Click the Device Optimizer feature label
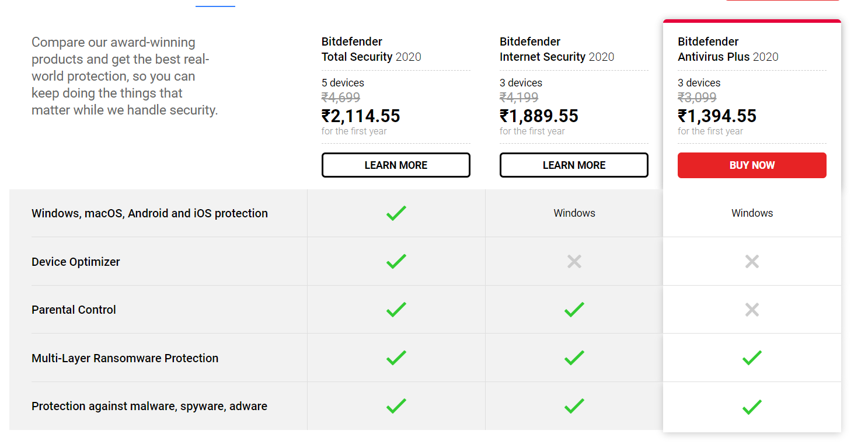The width and height of the screenshot is (868, 444). click(x=76, y=262)
